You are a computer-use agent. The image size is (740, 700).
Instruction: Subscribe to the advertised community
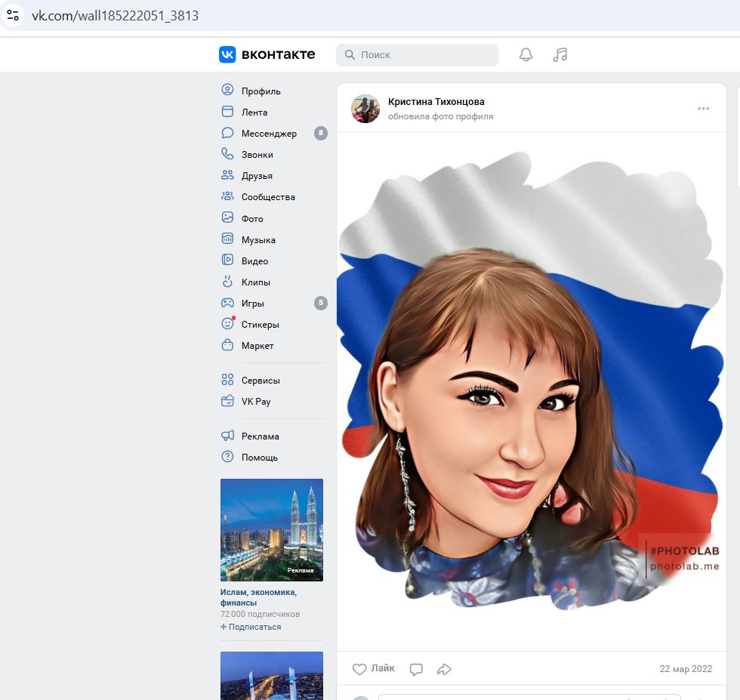(251, 627)
